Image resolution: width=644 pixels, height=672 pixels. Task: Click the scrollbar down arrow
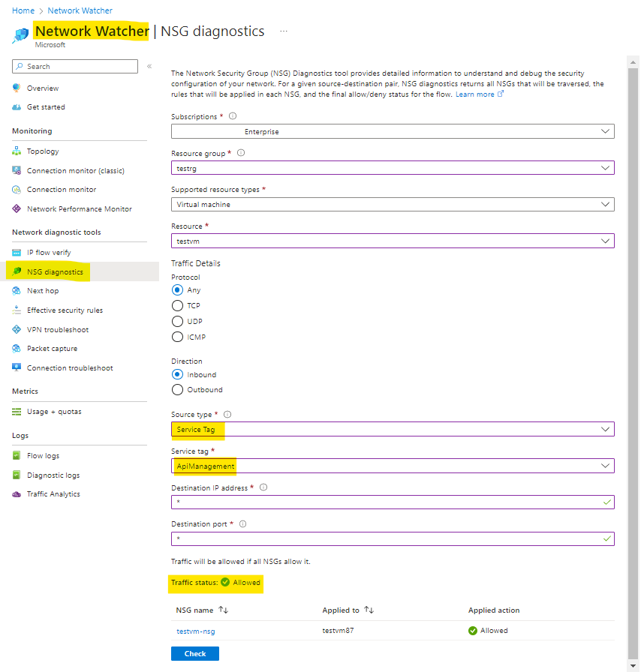633,665
